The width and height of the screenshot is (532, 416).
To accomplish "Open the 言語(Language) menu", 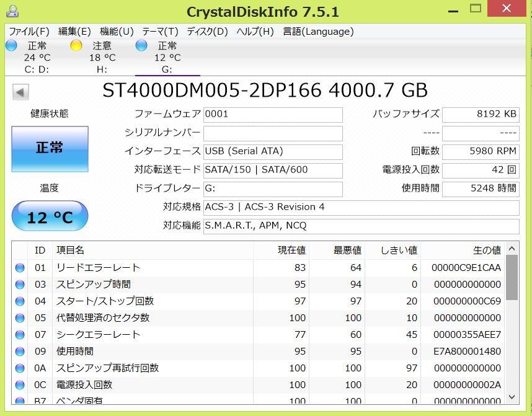I will click(317, 31).
